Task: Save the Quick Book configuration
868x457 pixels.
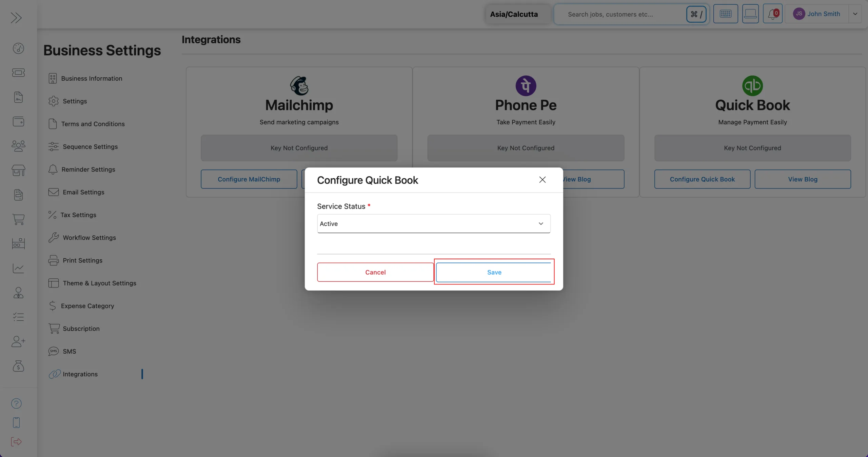Action: [x=494, y=272]
